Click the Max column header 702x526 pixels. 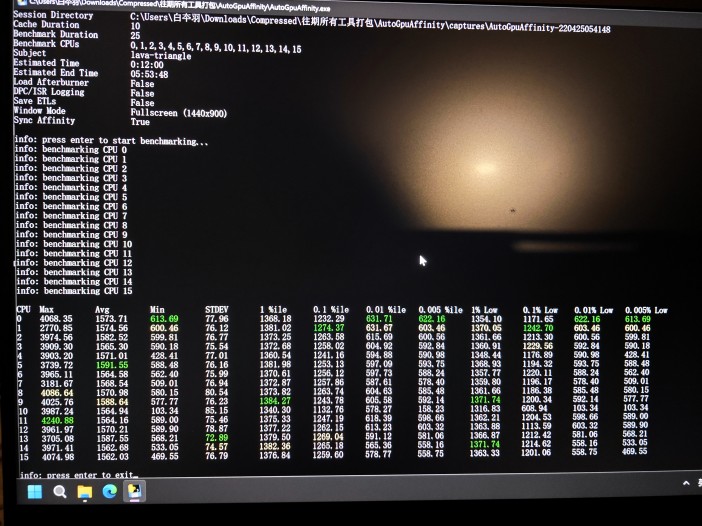point(47,309)
